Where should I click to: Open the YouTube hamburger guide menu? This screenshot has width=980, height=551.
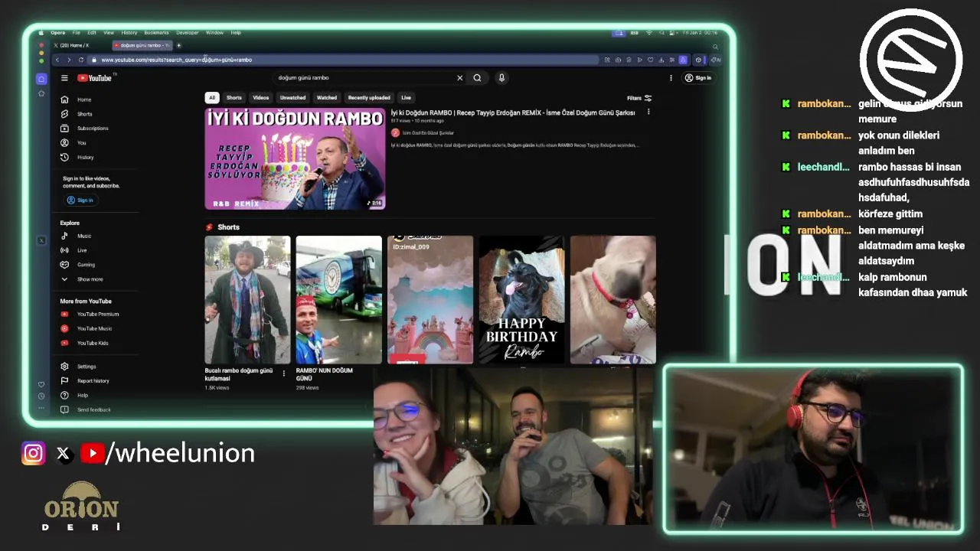pos(64,78)
